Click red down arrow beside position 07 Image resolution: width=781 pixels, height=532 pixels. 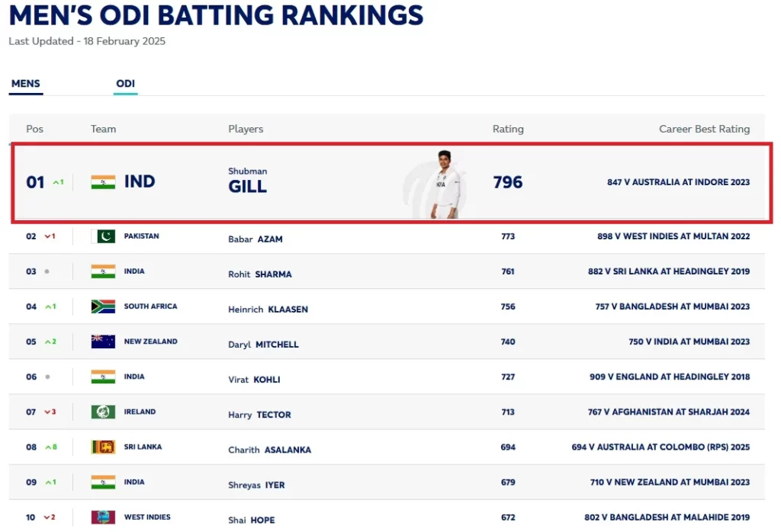[x=50, y=412]
